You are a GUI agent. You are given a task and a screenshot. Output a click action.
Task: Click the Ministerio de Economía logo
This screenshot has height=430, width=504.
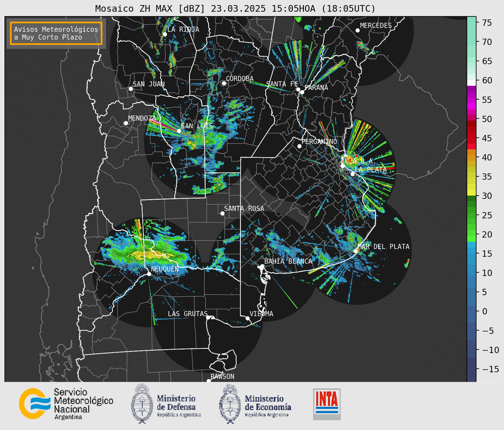(255, 404)
